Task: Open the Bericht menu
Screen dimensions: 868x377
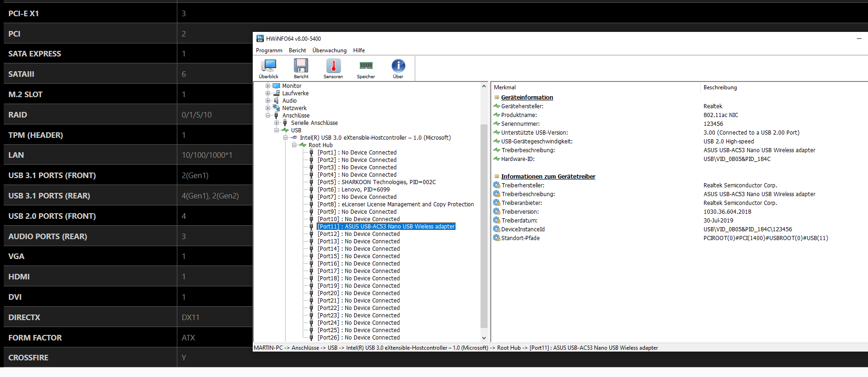Action: (x=297, y=50)
